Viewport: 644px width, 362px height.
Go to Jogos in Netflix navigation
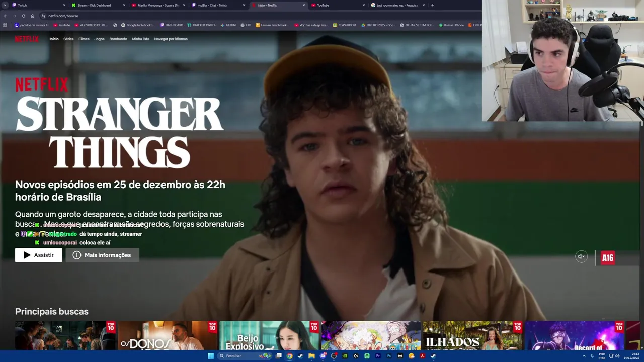tap(99, 39)
